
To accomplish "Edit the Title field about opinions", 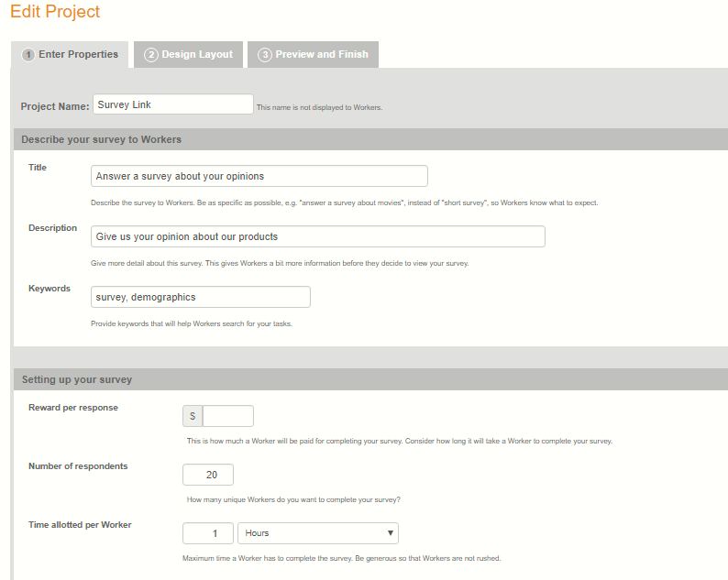I will coord(259,176).
